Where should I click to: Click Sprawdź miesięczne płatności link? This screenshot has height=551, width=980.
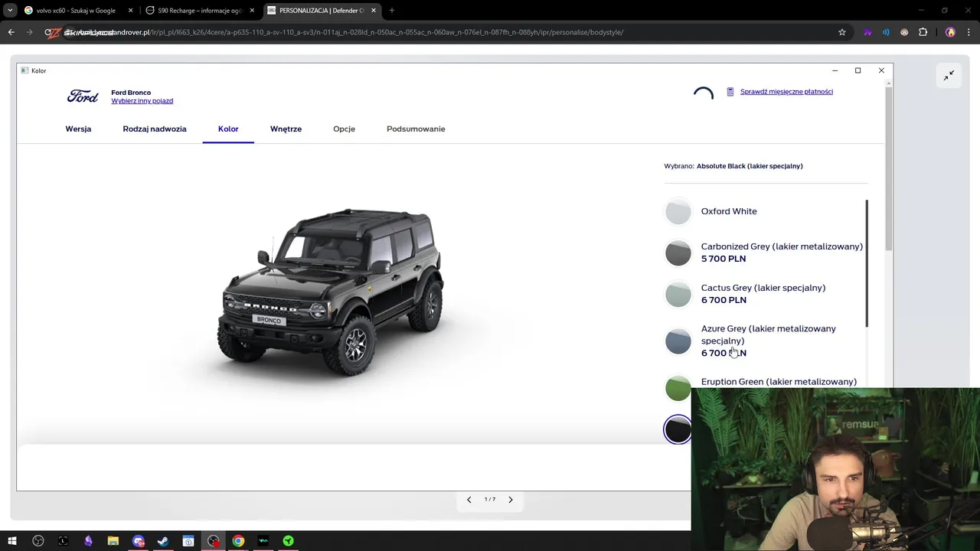coord(786,92)
